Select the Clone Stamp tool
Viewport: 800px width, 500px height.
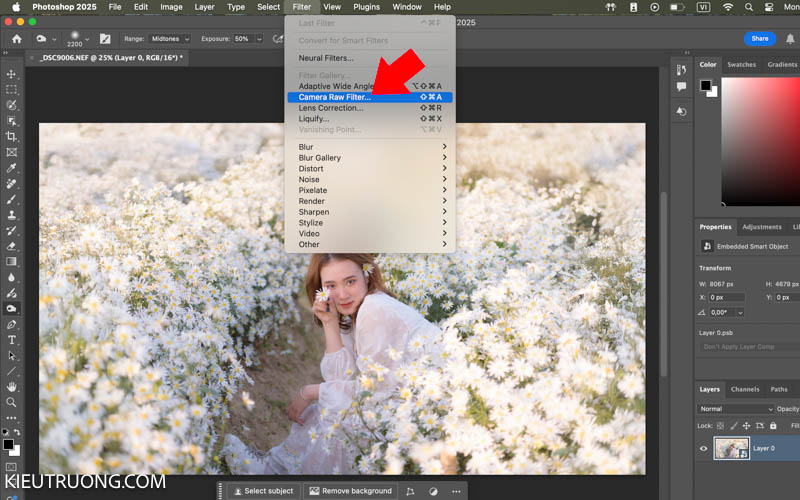[x=11, y=215]
